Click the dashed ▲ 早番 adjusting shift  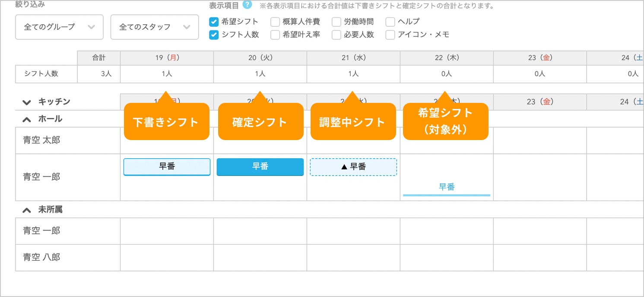click(x=353, y=167)
